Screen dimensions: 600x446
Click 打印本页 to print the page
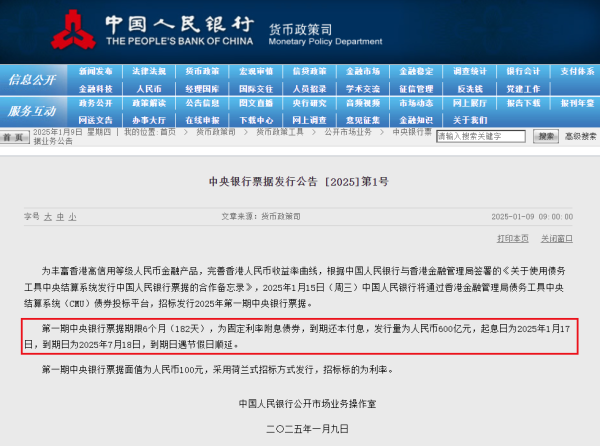click(513, 239)
